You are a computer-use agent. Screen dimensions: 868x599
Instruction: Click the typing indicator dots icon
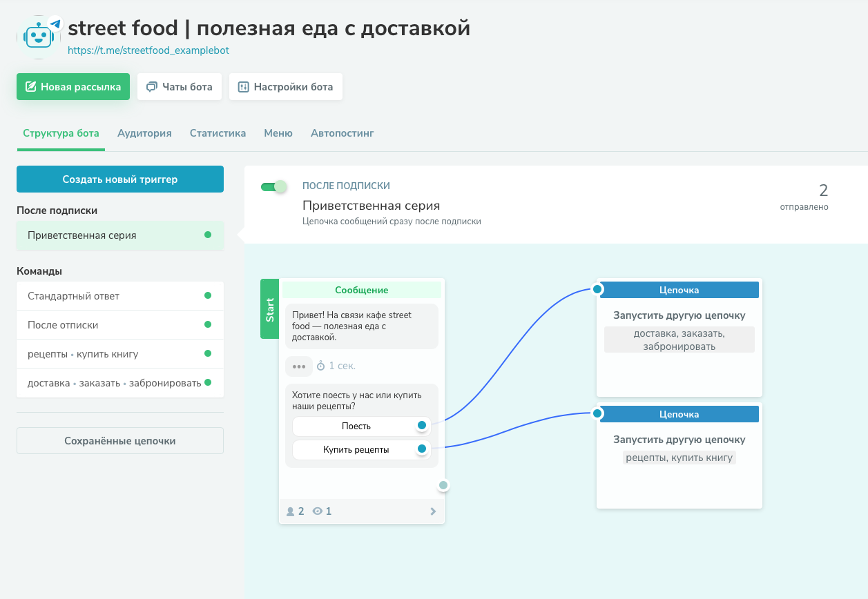pos(298,366)
